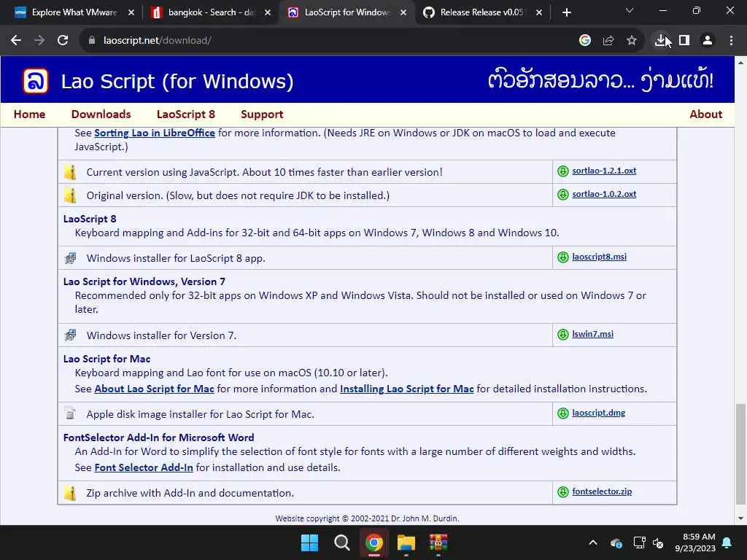Click the address bar URL field

[x=329, y=41]
